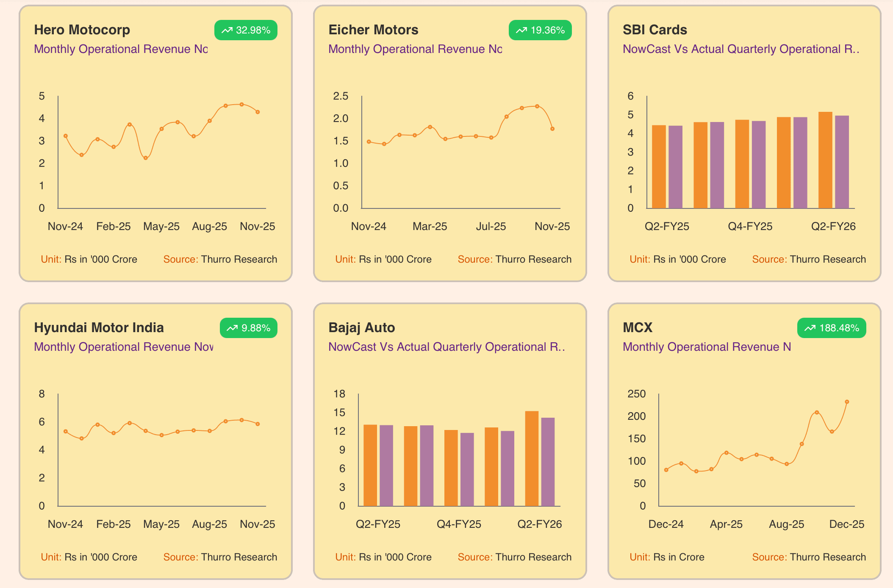Click the last purple bar in SBI Cards chart

842,162
